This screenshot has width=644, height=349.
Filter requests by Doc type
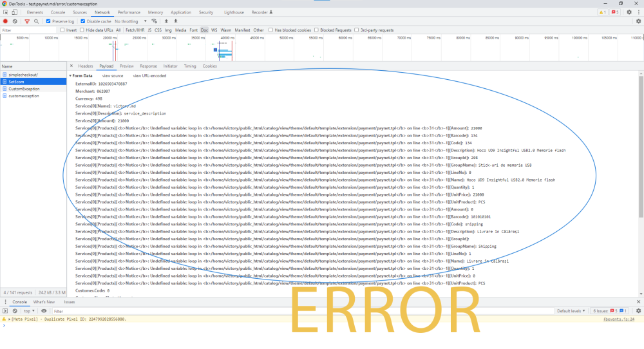click(204, 30)
